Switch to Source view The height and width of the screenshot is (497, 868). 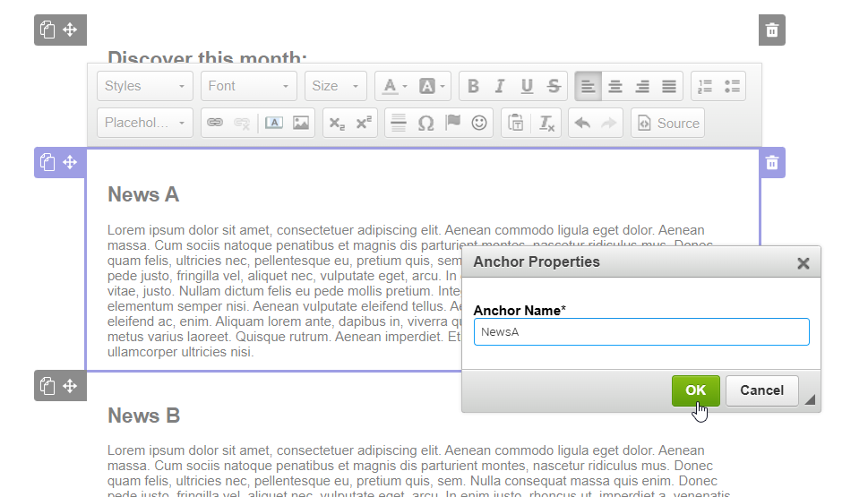(x=668, y=124)
